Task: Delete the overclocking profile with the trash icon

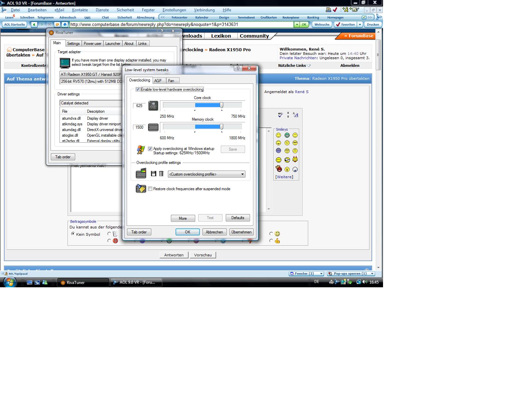Action: pos(161,174)
